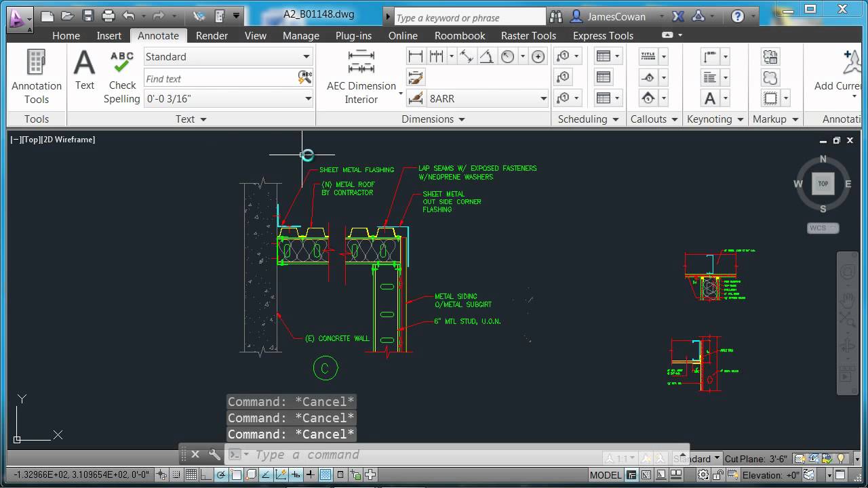The height and width of the screenshot is (488, 868).
Task: Switch to the Insert ribbon tab
Action: pyautogui.click(x=108, y=36)
